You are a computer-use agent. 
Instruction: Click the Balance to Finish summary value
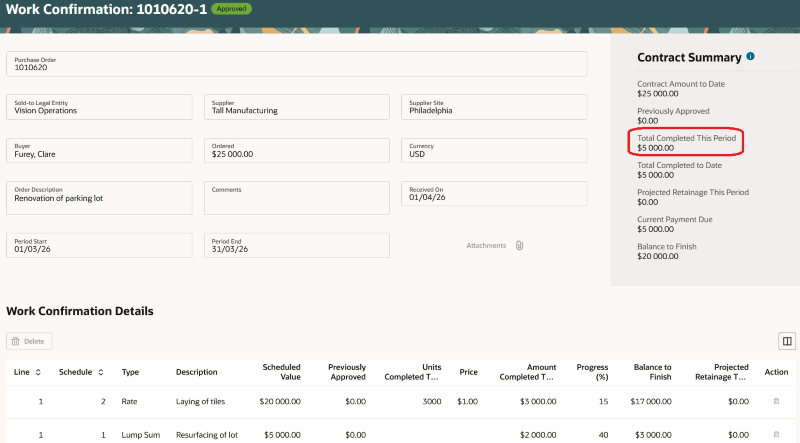658,256
